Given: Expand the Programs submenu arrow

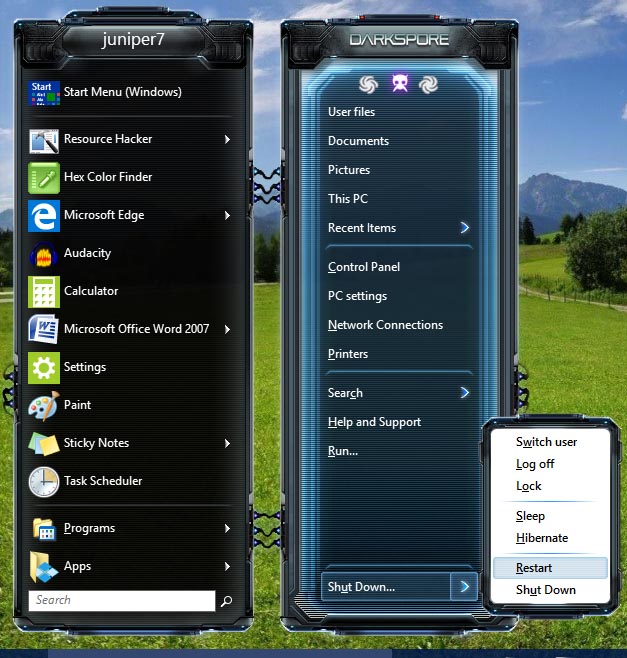Looking at the screenshot, I should [227, 528].
